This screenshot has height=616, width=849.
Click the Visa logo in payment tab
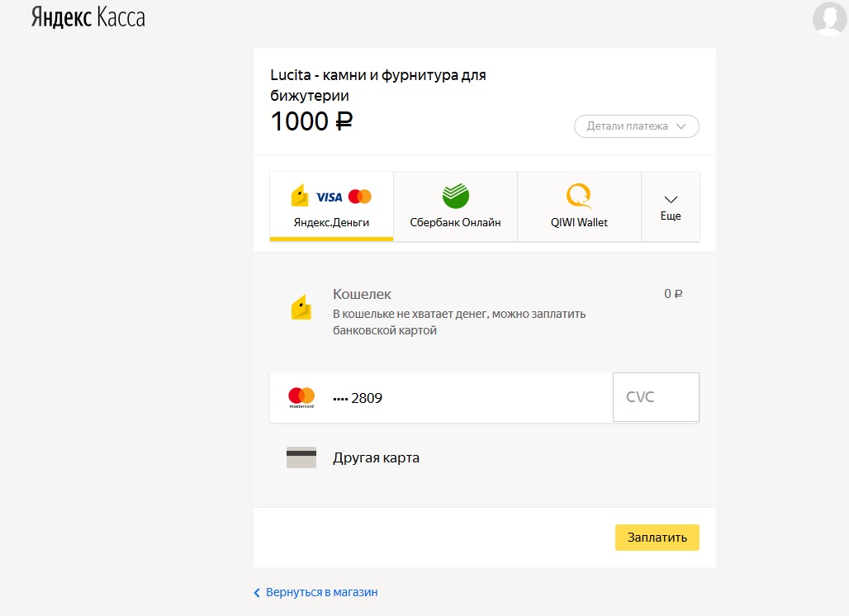tap(329, 197)
